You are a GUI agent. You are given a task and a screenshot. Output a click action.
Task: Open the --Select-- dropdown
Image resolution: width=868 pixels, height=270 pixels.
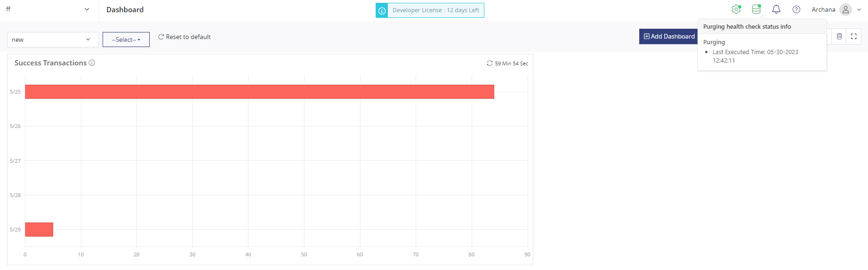(x=126, y=40)
